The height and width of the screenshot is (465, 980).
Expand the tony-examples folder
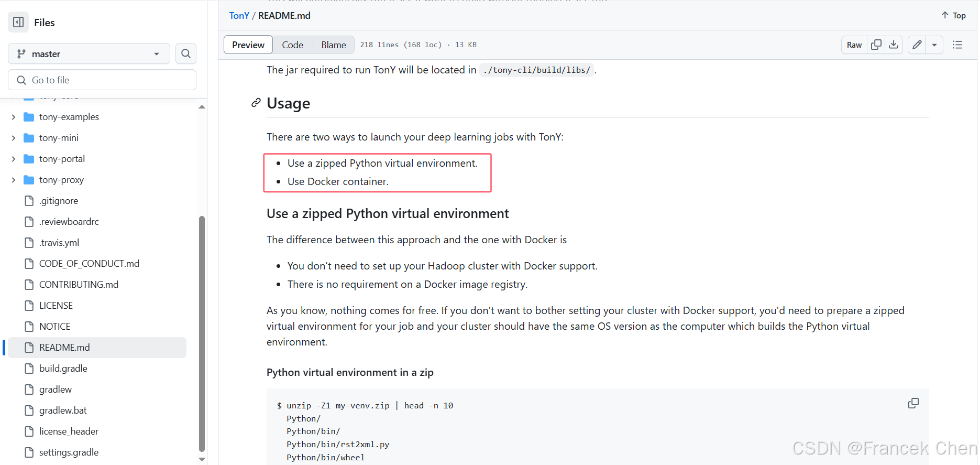(x=14, y=117)
